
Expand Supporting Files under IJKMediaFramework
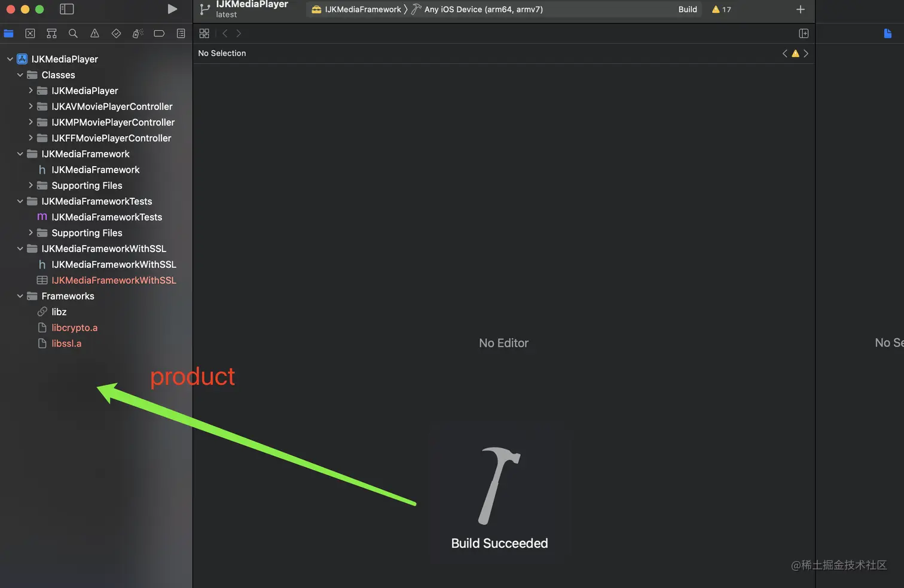tap(30, 185)
